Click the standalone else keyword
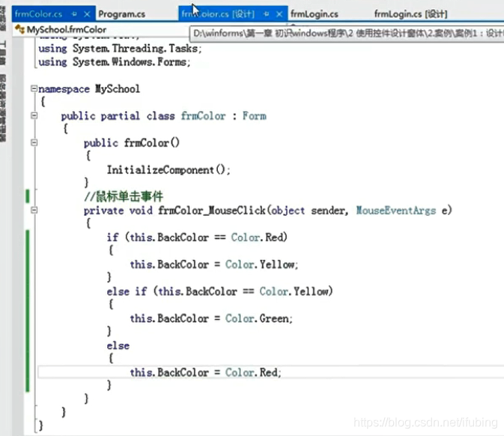504x436 pixels. [x=118, y=345]
